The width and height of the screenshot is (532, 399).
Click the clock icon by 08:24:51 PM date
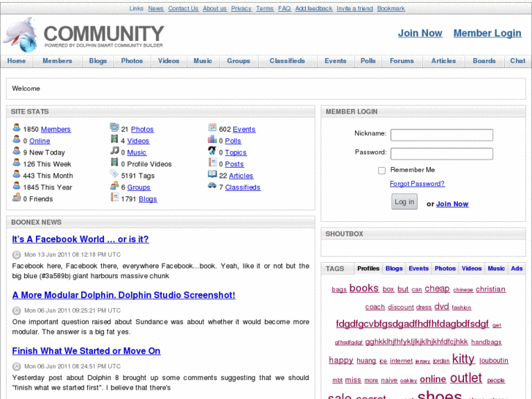16,366
